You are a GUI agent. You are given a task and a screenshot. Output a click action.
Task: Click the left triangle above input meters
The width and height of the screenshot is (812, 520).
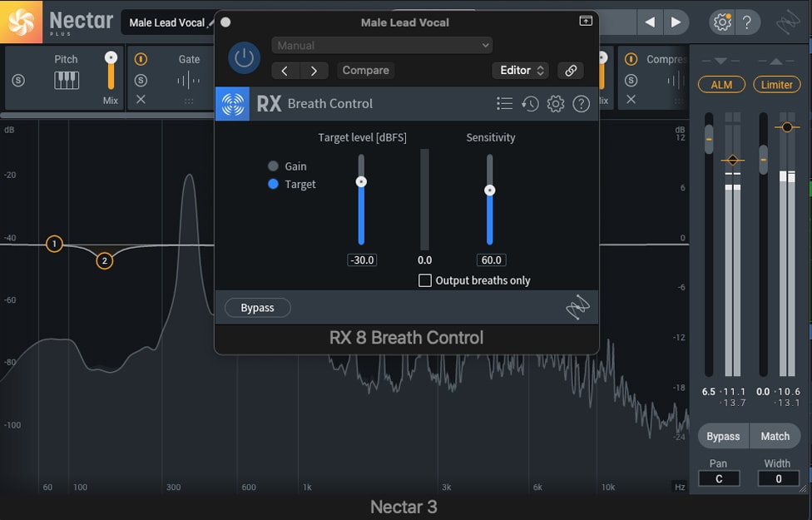point(720,61)
